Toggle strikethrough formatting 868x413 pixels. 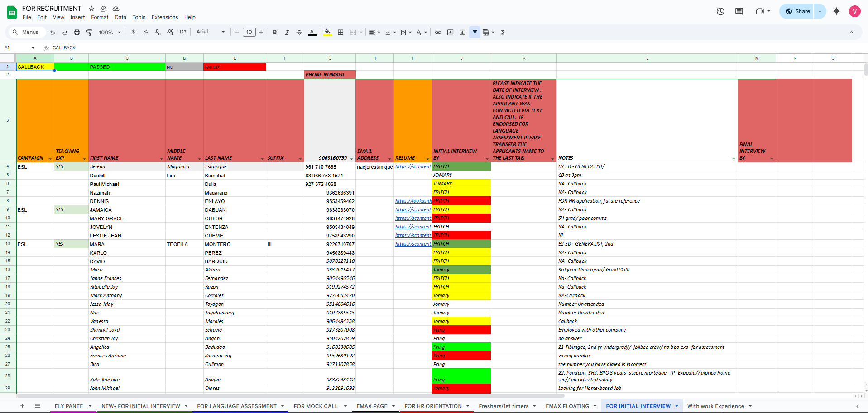(x=299, y=32)
